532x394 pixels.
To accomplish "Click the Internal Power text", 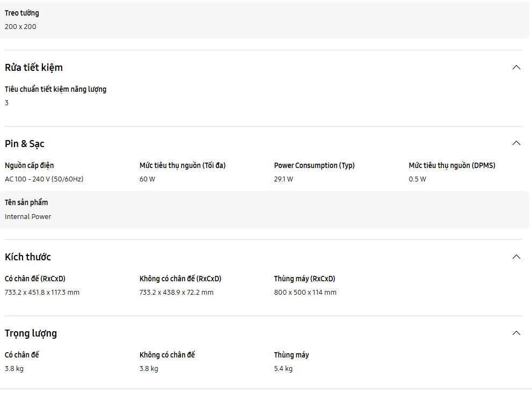I will click(x=28, y=216).
